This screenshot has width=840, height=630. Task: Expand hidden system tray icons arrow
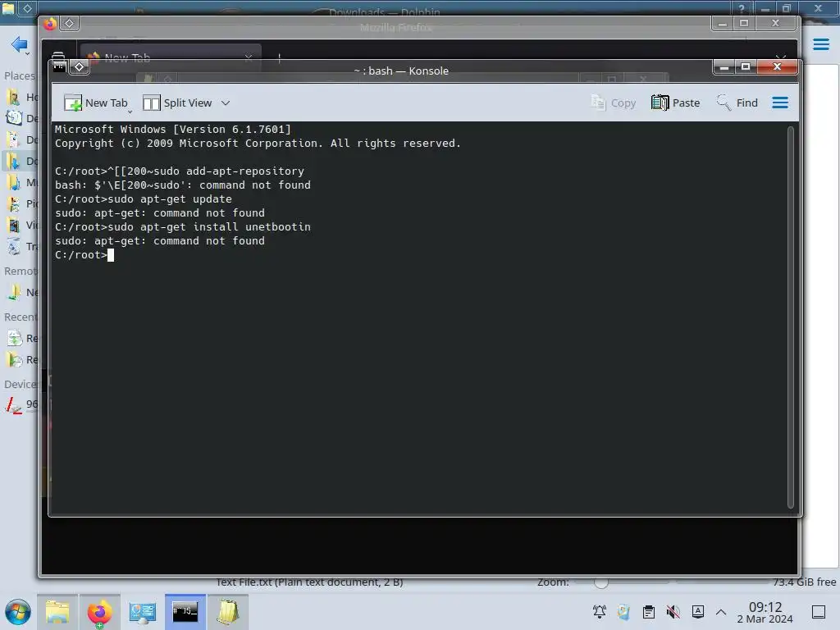[x=721, y=612]
